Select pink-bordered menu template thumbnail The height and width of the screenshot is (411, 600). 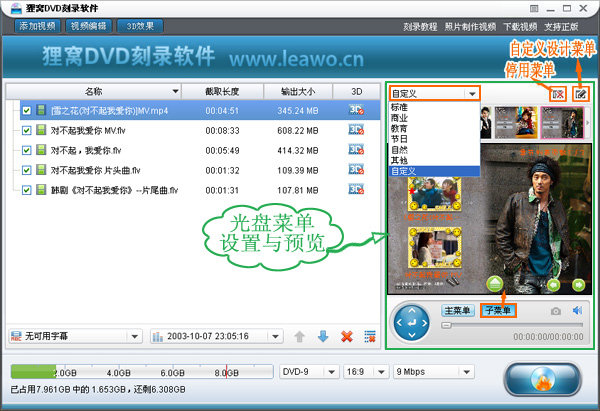(562, 122)
